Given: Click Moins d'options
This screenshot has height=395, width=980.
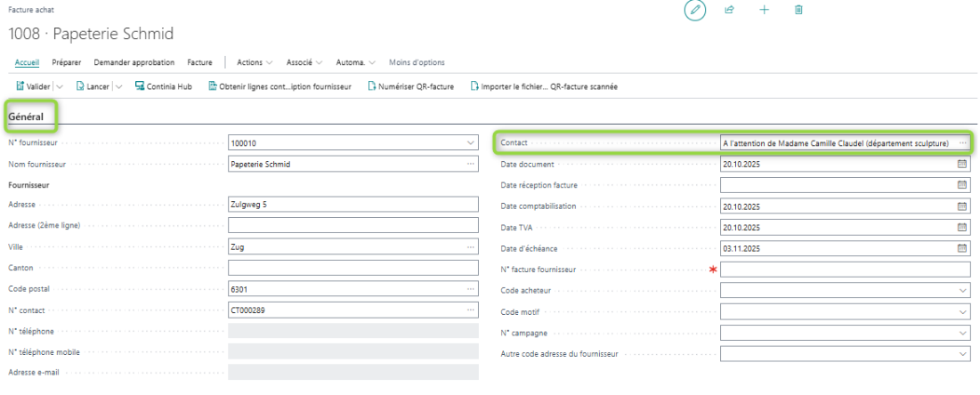Looking at the screenshot, I should click(417, 62).
